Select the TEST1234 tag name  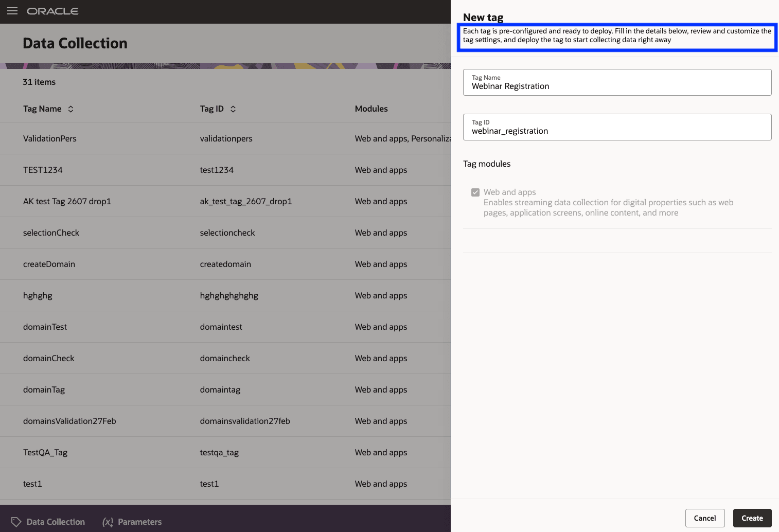click(43, 170)
